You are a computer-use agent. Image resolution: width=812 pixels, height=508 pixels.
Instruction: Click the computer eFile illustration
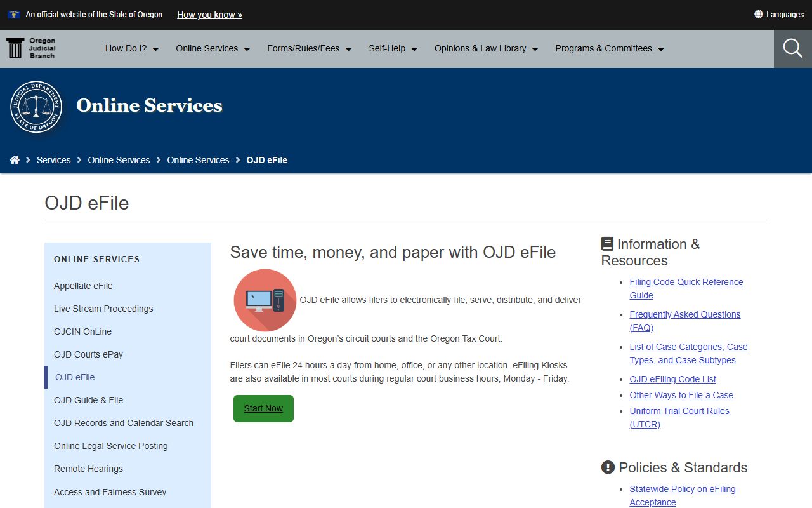tap(265, 300)
